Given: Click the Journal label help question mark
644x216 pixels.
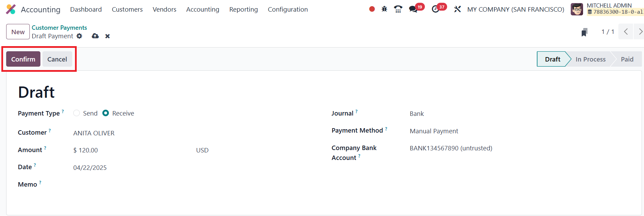Looking at the screenshot, I should point(356,111).
